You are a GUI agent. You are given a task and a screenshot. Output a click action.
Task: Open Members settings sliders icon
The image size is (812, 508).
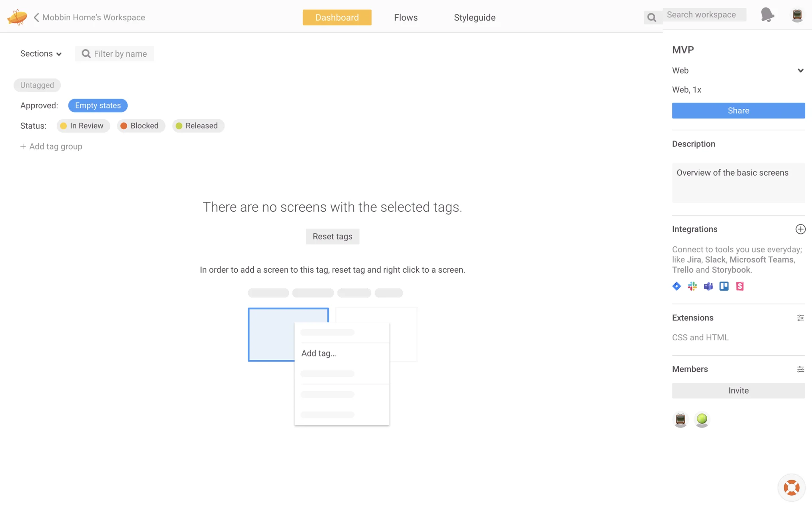pyautogui.click(x=800, y=369)
